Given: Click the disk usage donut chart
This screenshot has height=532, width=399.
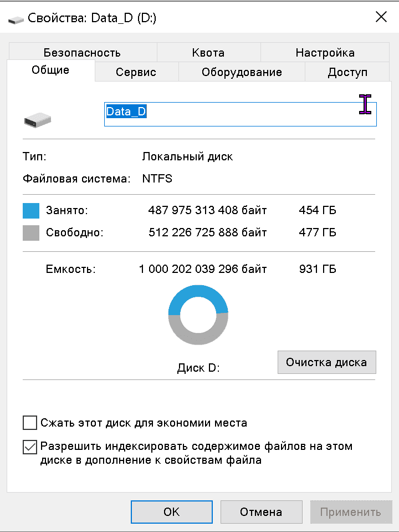Looking at the screenshot, I should tap(198, 315).
